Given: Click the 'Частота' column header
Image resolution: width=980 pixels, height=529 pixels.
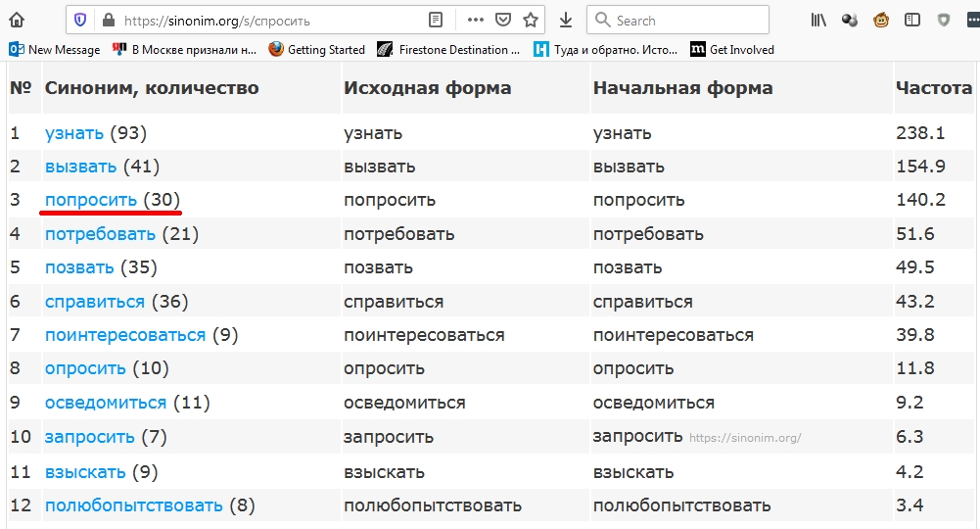Looking at the screenshot, I should pyautogui.click(x=934, y=88).
